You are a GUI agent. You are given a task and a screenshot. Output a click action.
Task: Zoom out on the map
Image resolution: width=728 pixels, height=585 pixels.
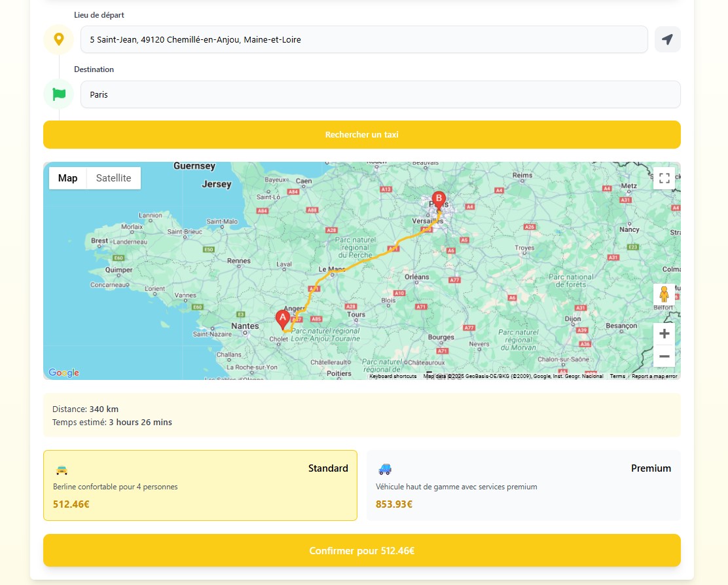coord(664,356)
